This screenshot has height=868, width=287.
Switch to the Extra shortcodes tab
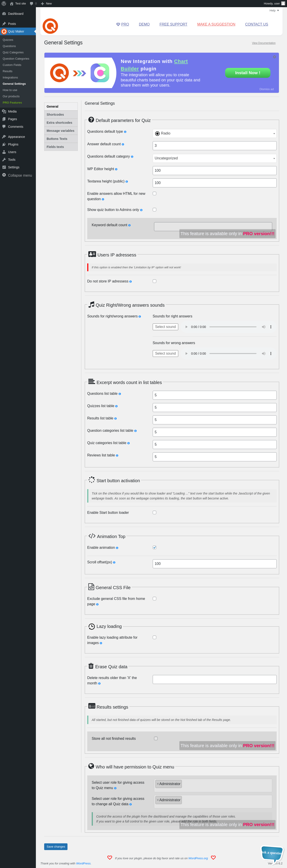61,123
